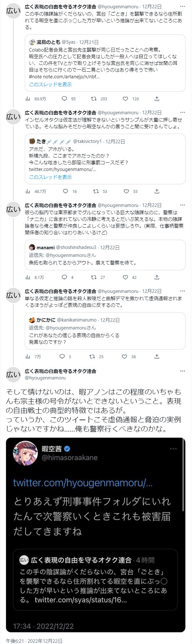Open the note.com link in quoted tweet
The height and width of the screenshot is (644, 192).
(72, 77)
